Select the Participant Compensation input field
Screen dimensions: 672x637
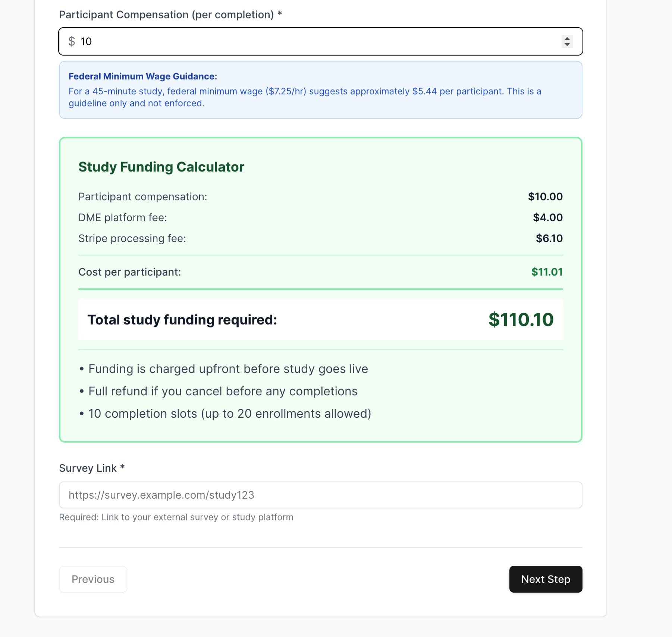point(261,41)
